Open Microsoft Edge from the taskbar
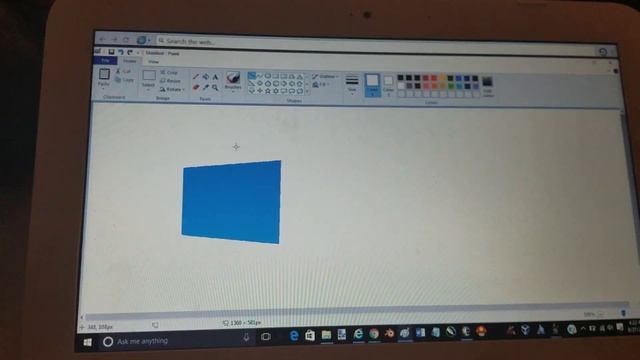Screen dimensions: 640x360 (294, 336)
